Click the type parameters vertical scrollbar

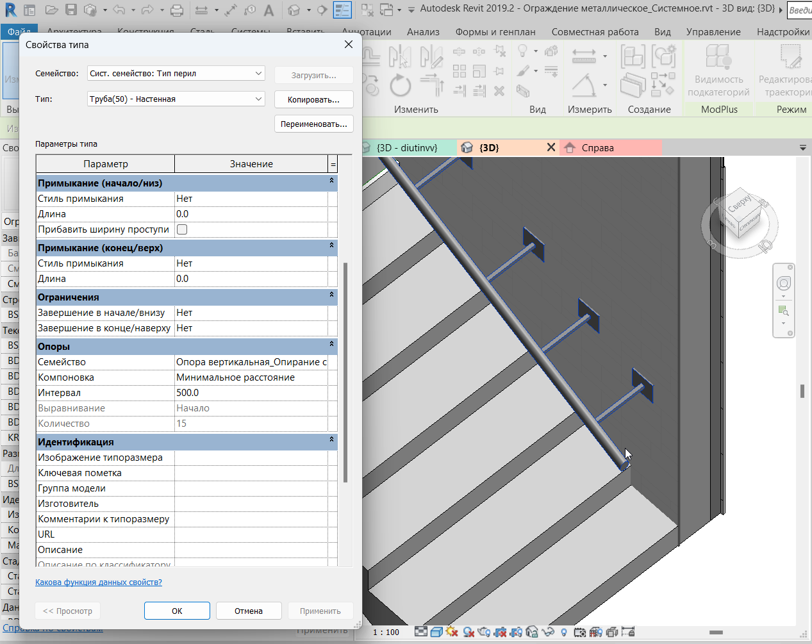[x=346, y=372]
